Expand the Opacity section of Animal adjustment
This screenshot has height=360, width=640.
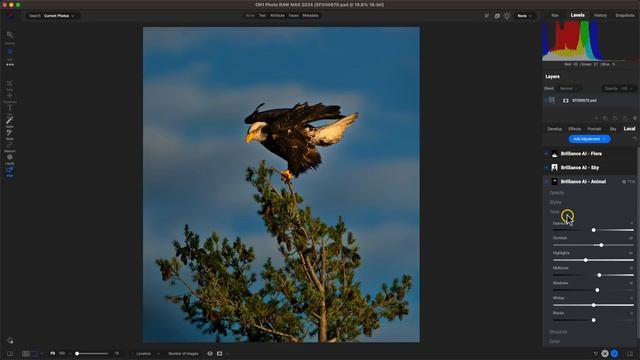click(x=557, y=193)
